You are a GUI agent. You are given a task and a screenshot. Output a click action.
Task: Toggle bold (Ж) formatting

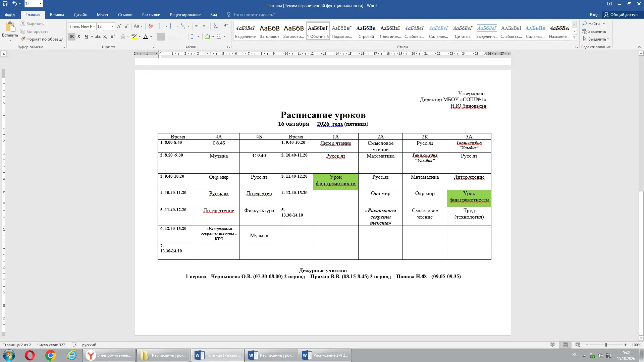pyautogui.click(x=72, y=37)
